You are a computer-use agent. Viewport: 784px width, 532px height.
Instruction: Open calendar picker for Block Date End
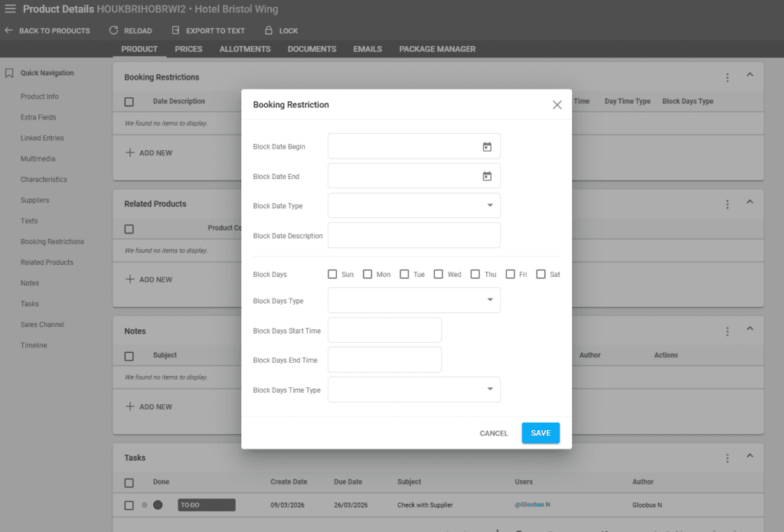487,177
